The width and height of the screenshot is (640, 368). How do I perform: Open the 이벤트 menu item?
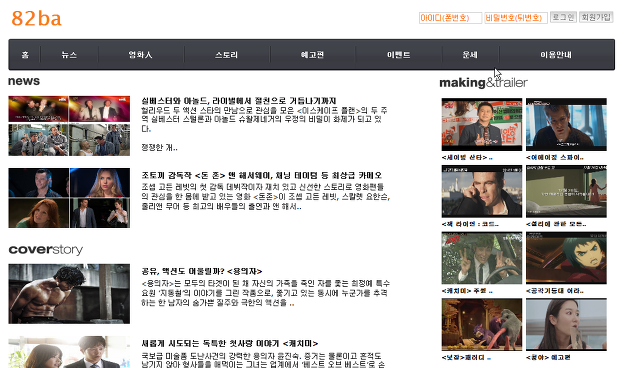pos(399,55)
